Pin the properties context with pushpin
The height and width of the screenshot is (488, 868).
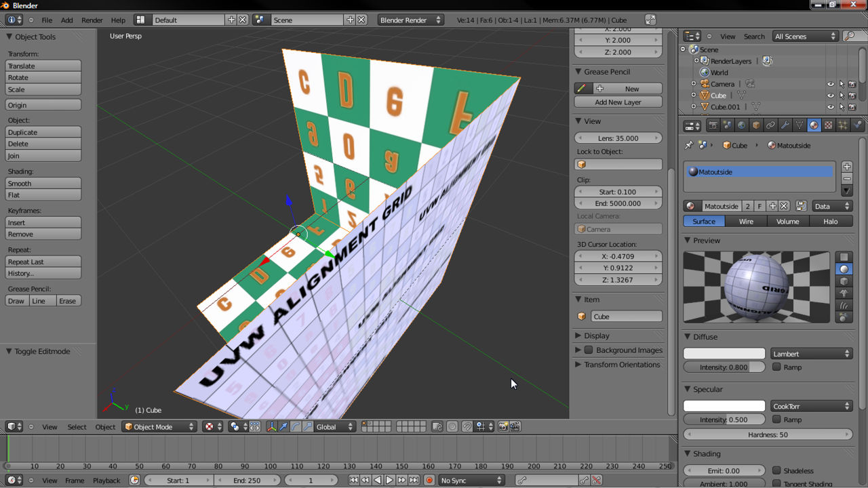(690, 145)
